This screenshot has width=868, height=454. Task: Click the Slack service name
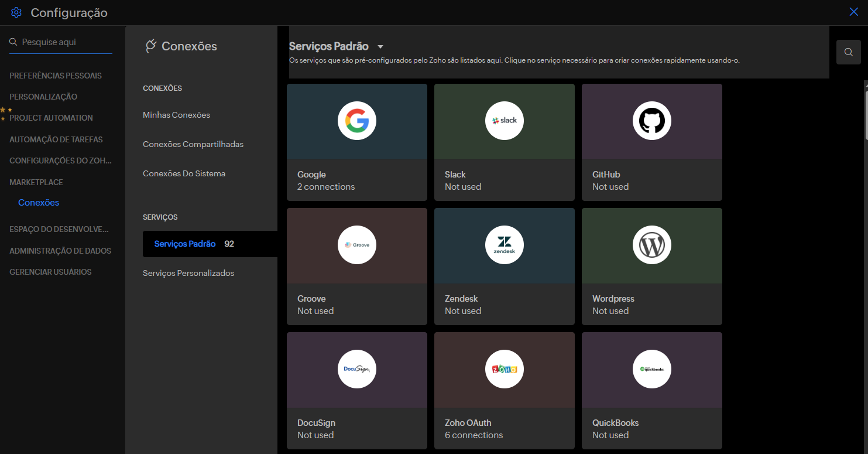[455, 175]
